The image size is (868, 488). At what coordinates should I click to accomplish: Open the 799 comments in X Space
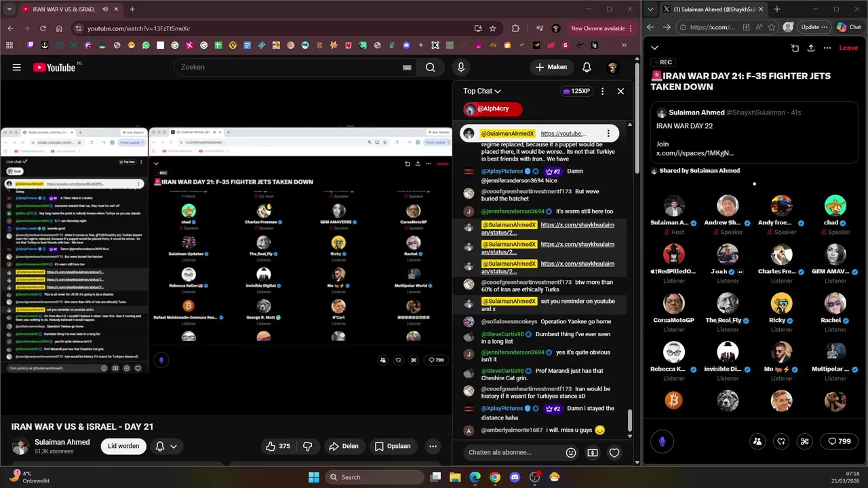coord(840,441)
